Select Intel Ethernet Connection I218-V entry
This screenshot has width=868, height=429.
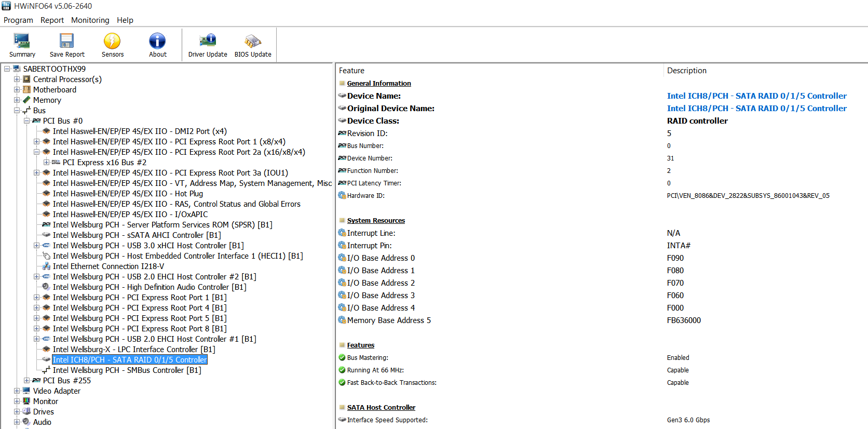108,266
